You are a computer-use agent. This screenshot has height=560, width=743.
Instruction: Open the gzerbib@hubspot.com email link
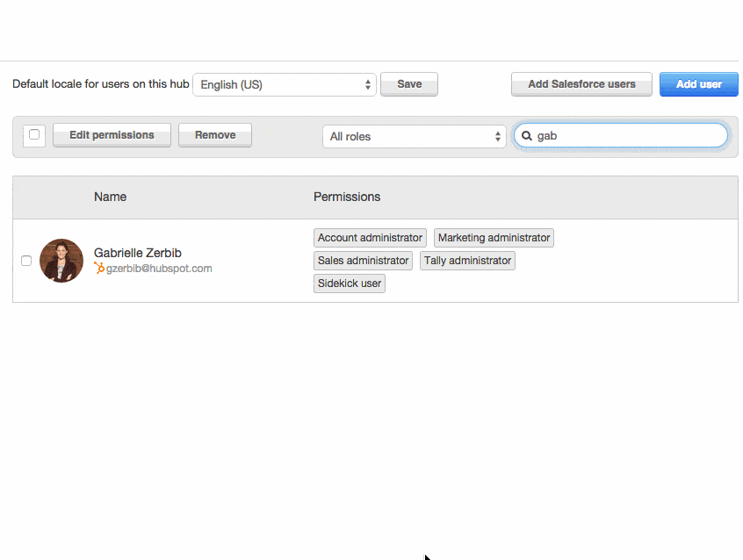(x=159, y=269)
